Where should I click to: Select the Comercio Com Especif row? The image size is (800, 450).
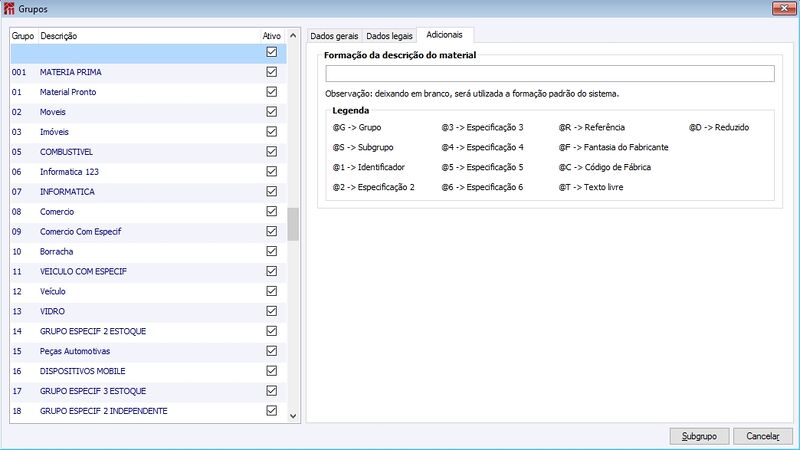(148, 231)
